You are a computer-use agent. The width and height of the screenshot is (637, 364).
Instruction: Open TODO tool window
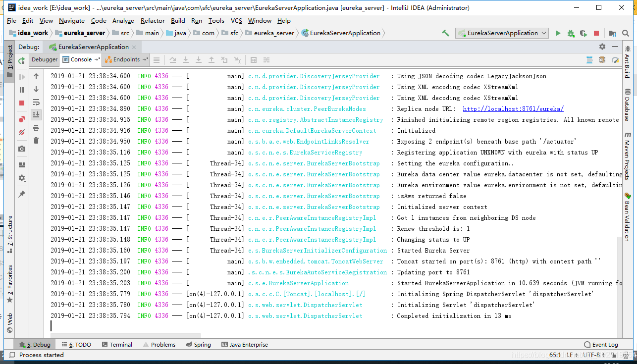click(x=76, y=345)
